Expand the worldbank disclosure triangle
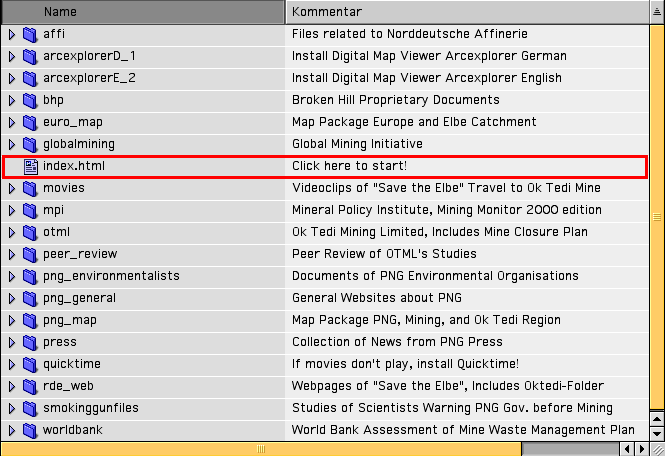This screenshot has height=456, width=665. (12, 431)
